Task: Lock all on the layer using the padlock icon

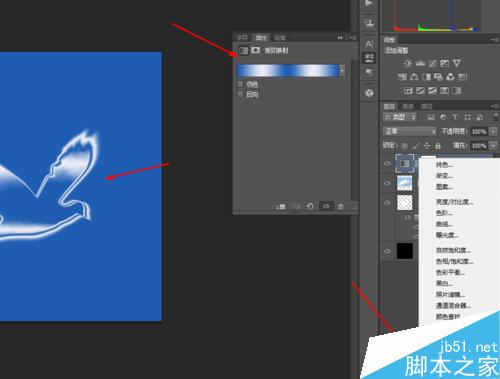Action: click(438, 146)
